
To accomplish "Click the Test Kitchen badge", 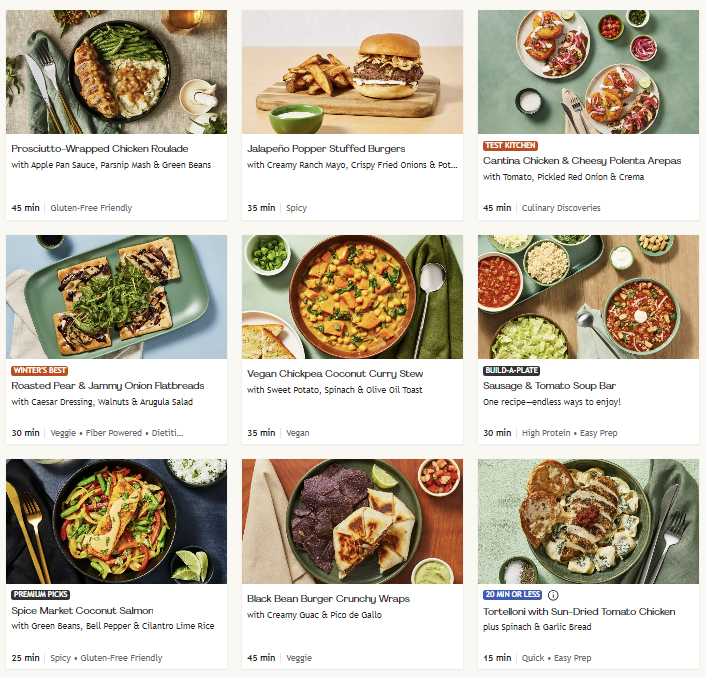I will click(x=510, y=146).
